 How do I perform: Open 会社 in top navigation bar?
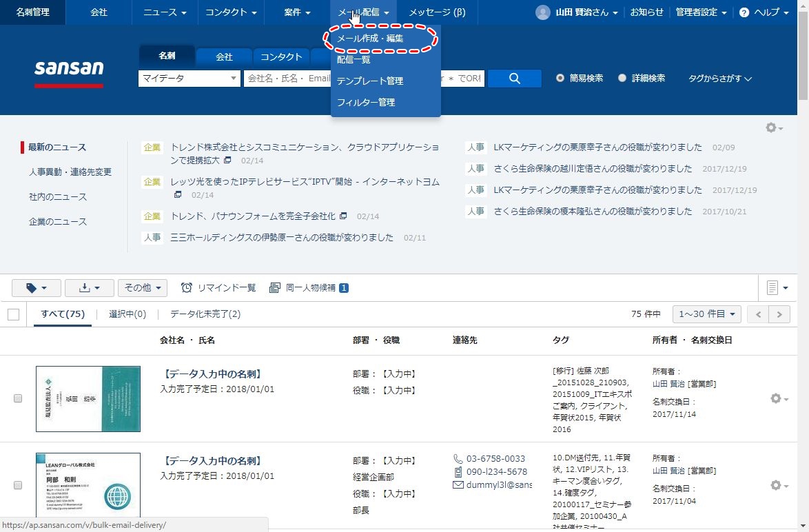(x=99, y=12)
